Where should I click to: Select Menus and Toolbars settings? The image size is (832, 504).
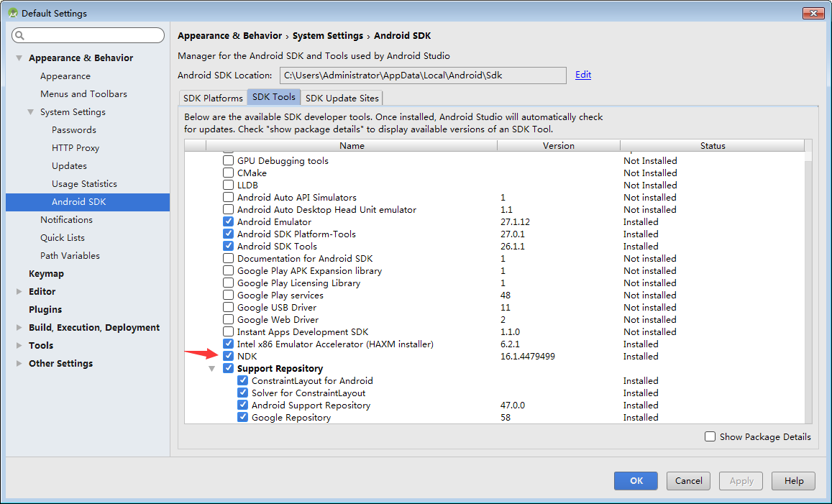pos(84,94)
